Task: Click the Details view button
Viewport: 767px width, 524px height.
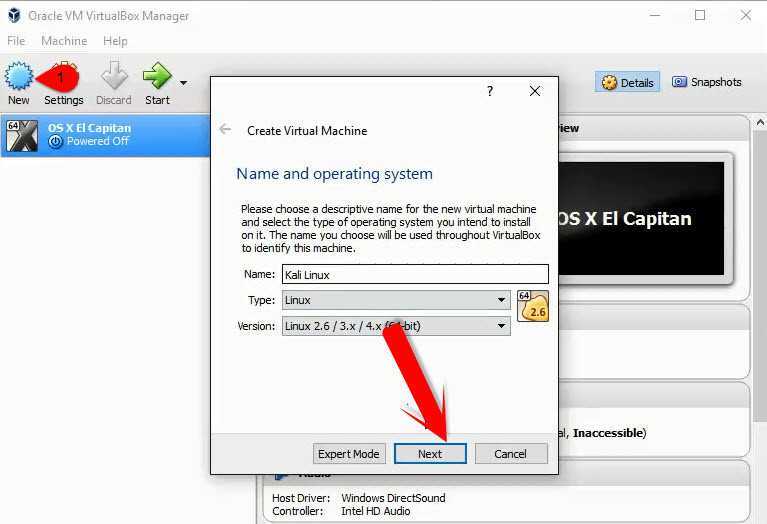Action: click(x=627, y=82)
